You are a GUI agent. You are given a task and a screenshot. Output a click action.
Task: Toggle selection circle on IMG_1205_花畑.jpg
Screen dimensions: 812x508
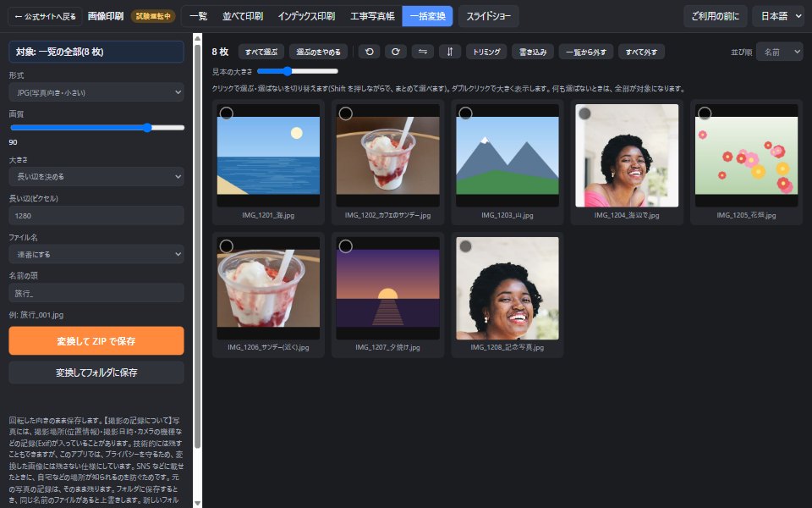coord(705,113)
